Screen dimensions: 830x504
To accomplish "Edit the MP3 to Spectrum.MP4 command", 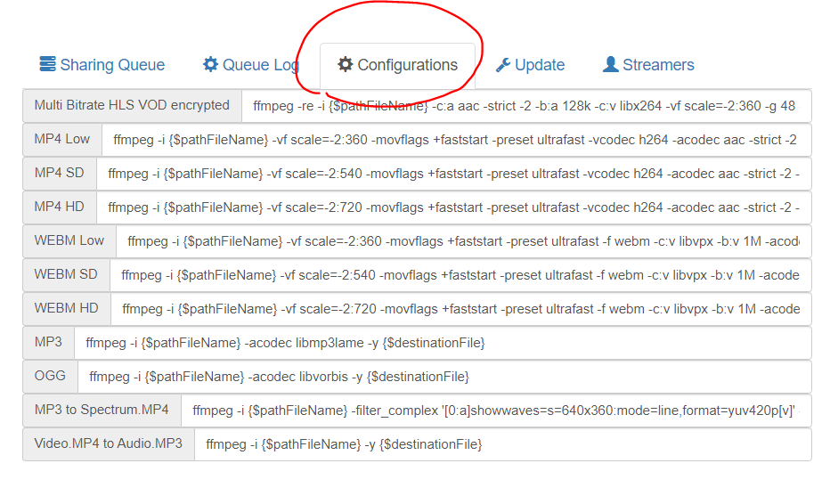I will [x=496, y=411].
